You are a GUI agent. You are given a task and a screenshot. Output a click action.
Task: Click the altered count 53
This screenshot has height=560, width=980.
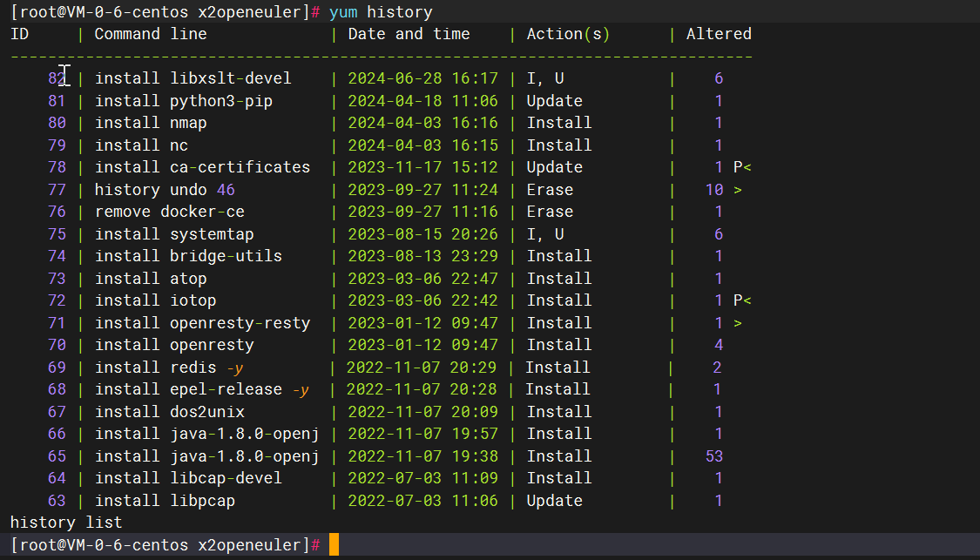tap(713, 456)
